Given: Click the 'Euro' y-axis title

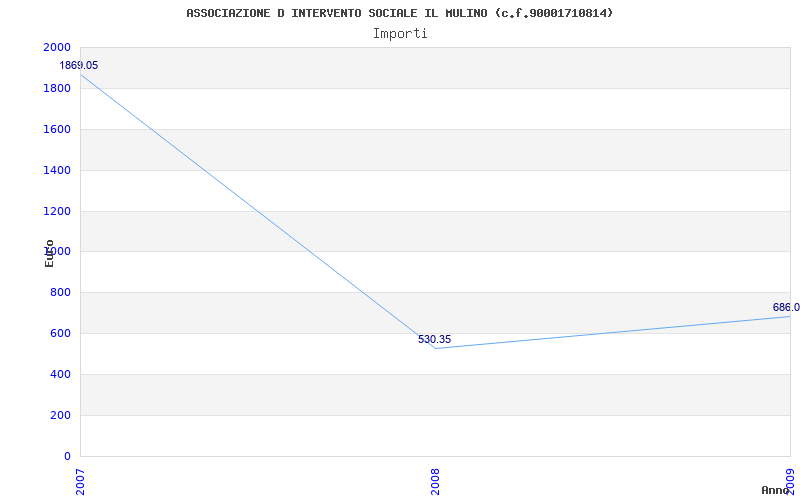Looking at the screenshot, I should (x=49, y=253).
